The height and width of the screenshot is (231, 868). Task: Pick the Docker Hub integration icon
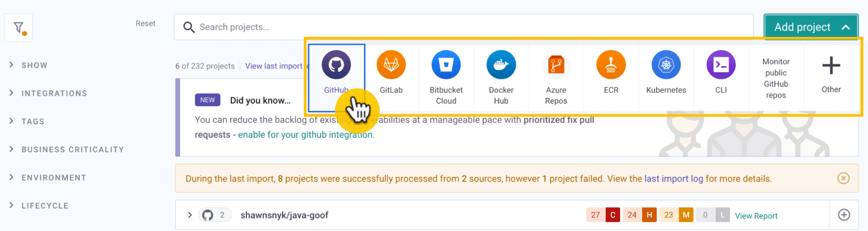(x=501, y=65)
